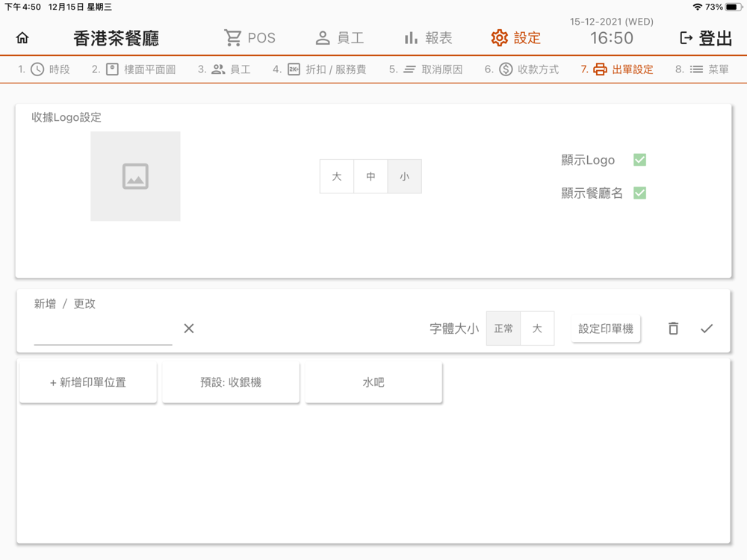Switch to step 6 收款方式 tab
Viewport: 747px width, 560px height.
pyautogui.click(x=521, y=69)
